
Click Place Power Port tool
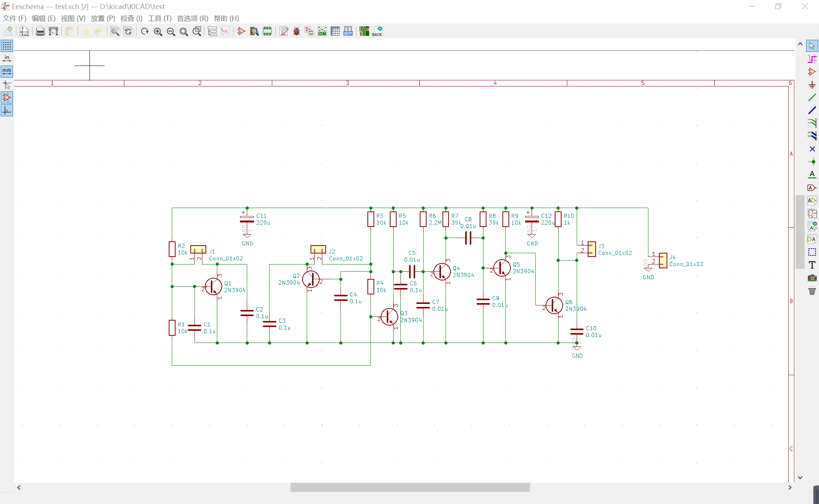[x=812, y=85]
